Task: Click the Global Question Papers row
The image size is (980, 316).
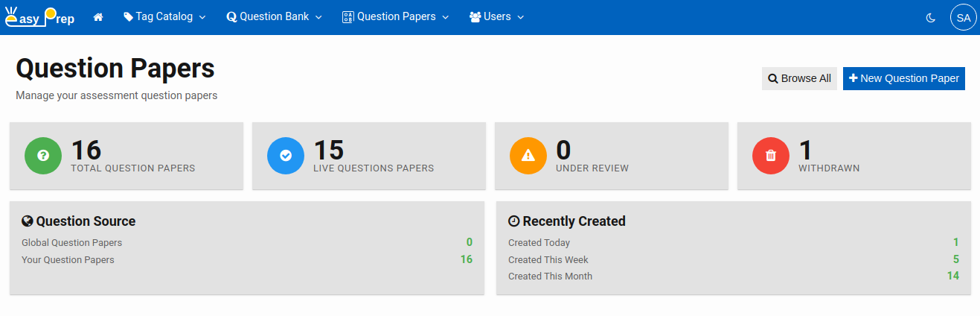Action: pos(247,242)
